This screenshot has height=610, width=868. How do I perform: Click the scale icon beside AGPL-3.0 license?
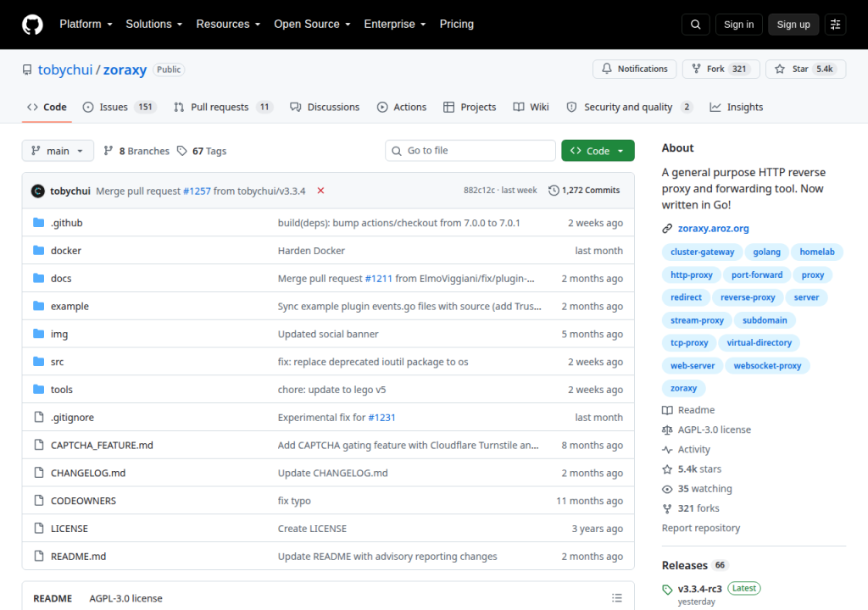[x=667, y=430]
